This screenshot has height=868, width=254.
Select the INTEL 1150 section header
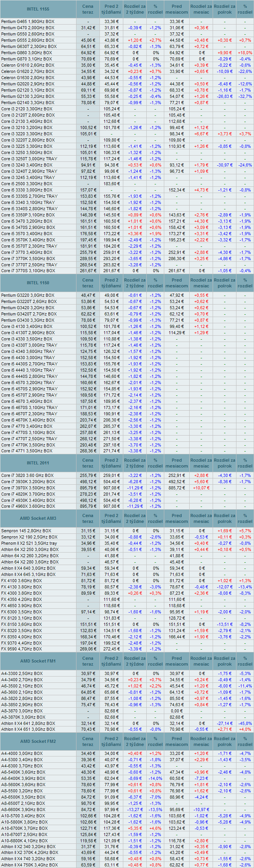[x=38, y=283]
